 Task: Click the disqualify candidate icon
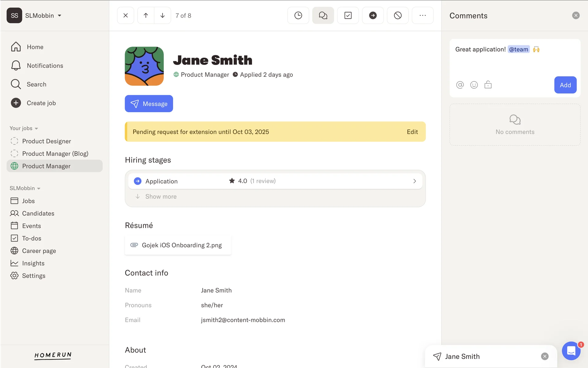(x=398, y=15)
